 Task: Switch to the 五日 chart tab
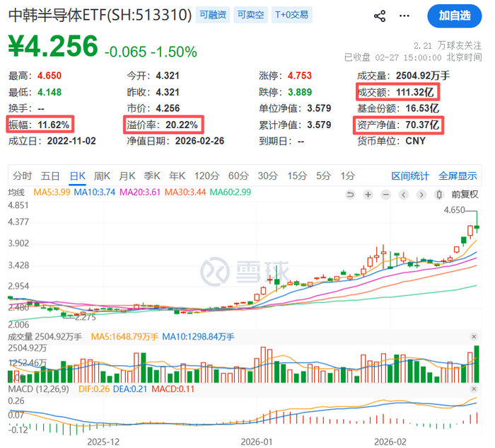(x=50, y=176)
